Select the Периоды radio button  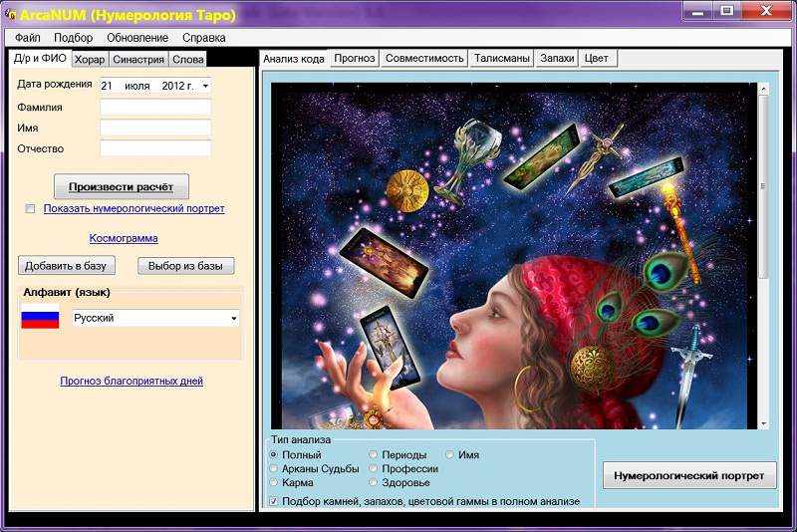[373, 454]
